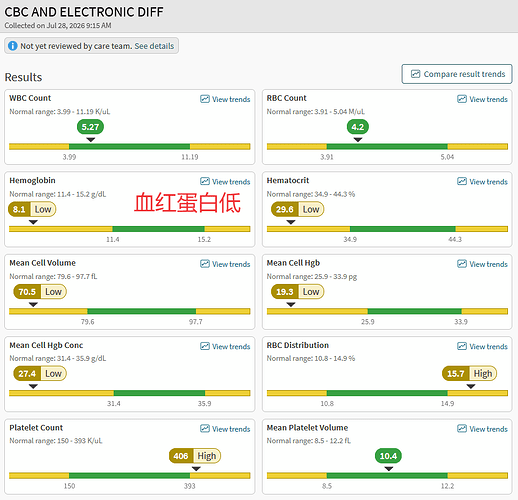Open View trends for RBC Distribution
Image resolution: width=518 pixels, height=500 pixels.
click(x=482, y=346)
